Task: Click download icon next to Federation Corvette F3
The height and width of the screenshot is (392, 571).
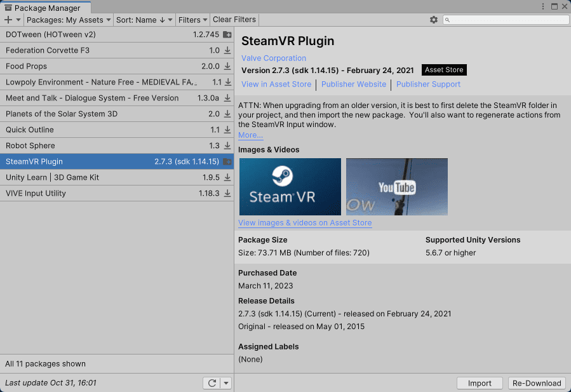Action: click(x=227, y=51)
